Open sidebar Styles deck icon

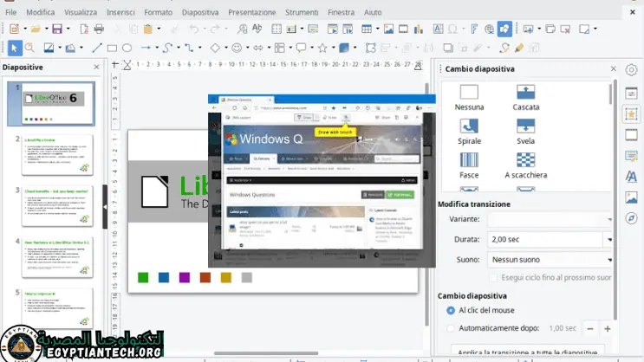pos(631,177)
